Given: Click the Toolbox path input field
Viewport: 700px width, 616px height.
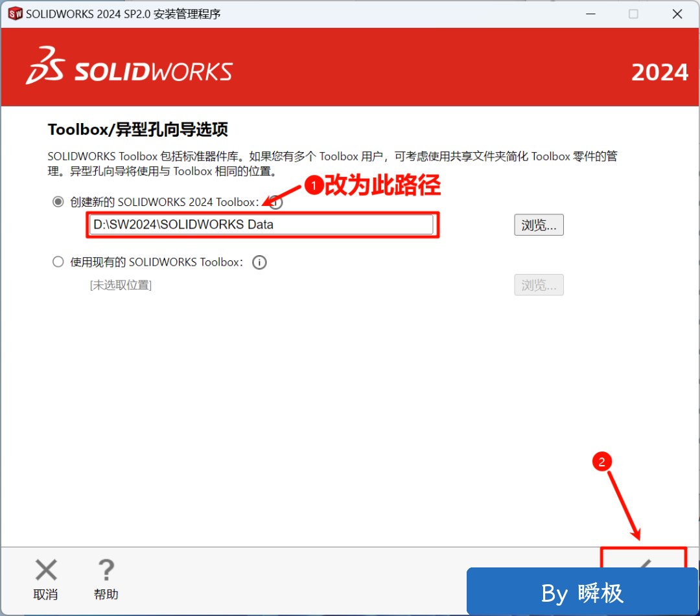Looking at the screenshot, I should tap(261, 224).
